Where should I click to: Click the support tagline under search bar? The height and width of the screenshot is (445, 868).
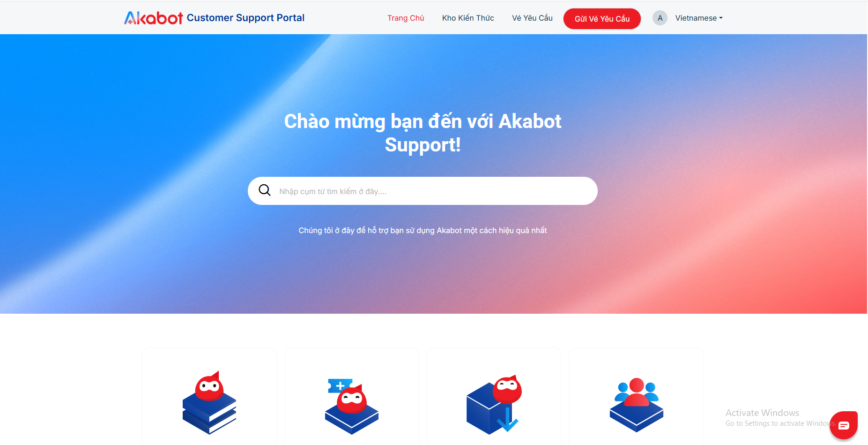click(x=423, y=230)
